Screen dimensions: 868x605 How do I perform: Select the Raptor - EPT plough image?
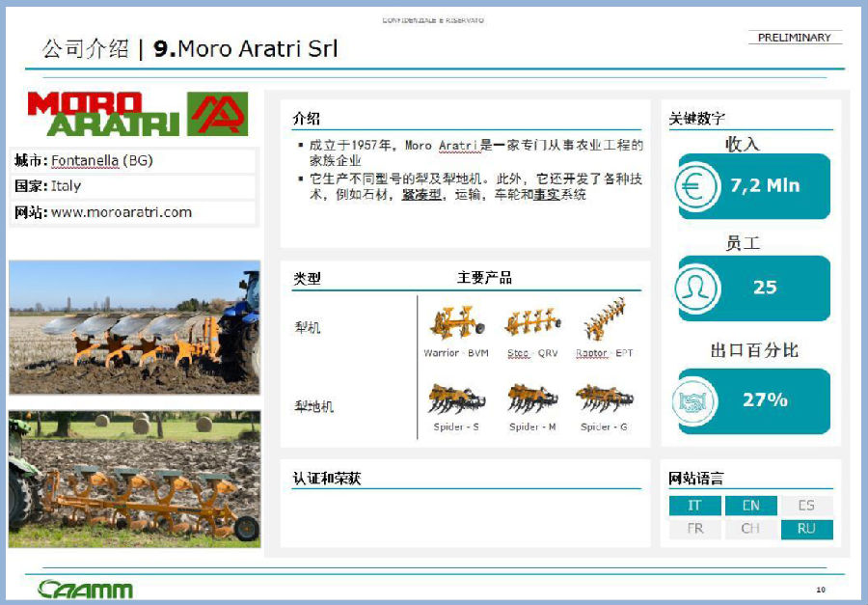[x=605, y=319]
